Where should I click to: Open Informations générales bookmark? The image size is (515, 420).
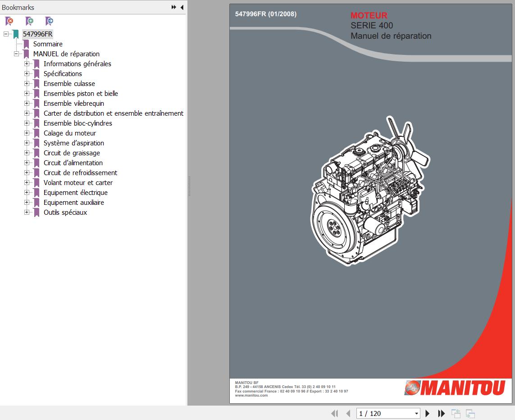tap(77, 63)
